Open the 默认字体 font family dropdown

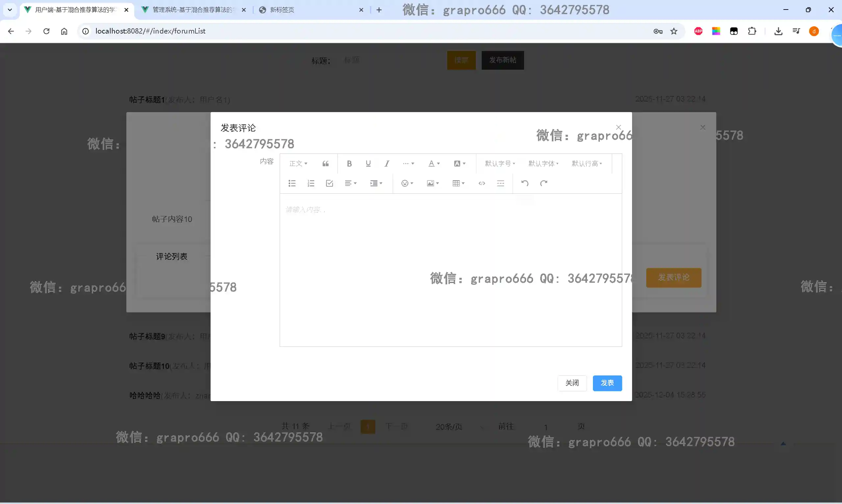click(x=543, y=164)
